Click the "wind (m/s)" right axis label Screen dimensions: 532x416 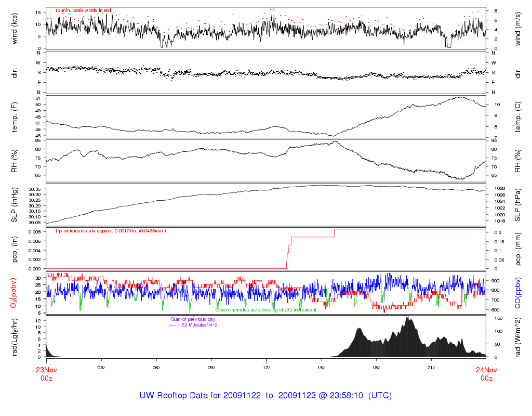click(x=517, y=29)
